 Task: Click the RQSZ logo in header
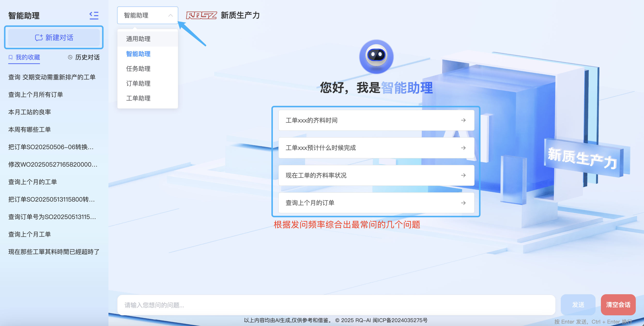click(x=201, y=16)
